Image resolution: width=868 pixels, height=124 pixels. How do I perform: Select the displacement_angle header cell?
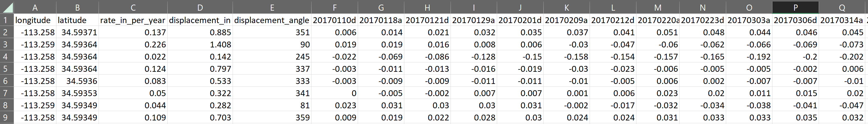click(272, 20)
